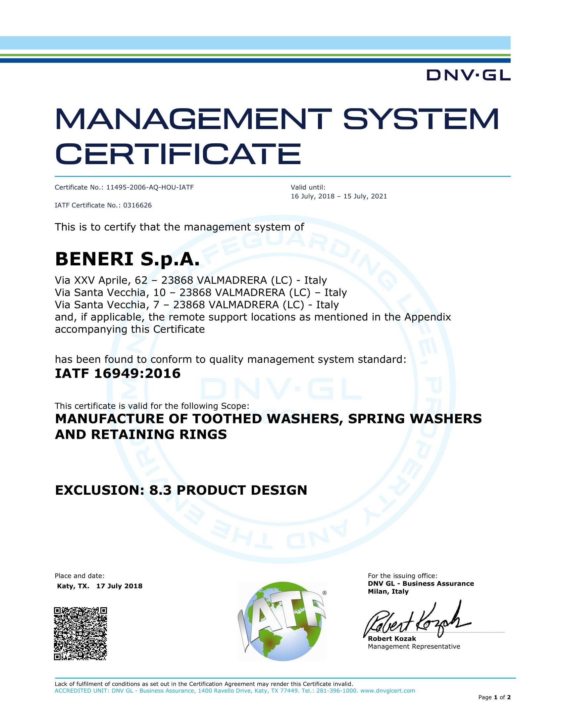Click company name BENERI S.p.A.

tap(128, 259)
